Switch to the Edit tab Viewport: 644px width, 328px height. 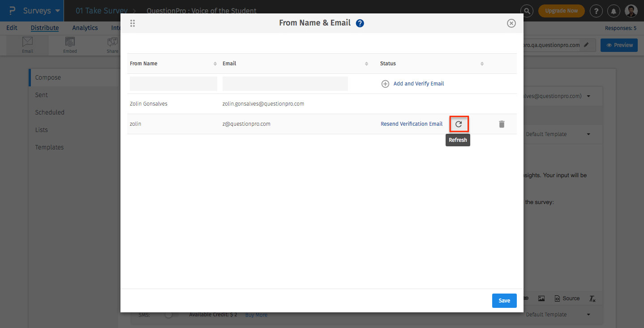[x=12, y=28]
